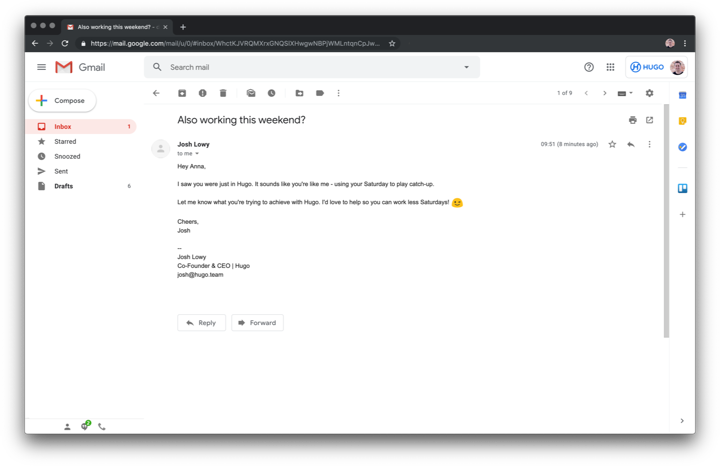
Task: Expand search options dropdown arrow
Action: tap(467, 67)
